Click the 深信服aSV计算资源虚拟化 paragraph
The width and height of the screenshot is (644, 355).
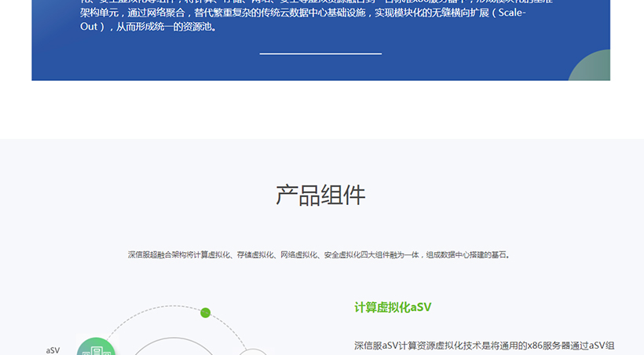(484, 346)
